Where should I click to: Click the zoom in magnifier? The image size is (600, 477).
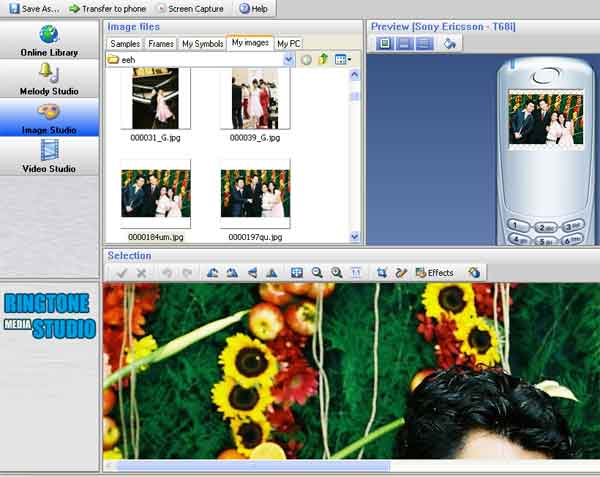click(336, 273)
